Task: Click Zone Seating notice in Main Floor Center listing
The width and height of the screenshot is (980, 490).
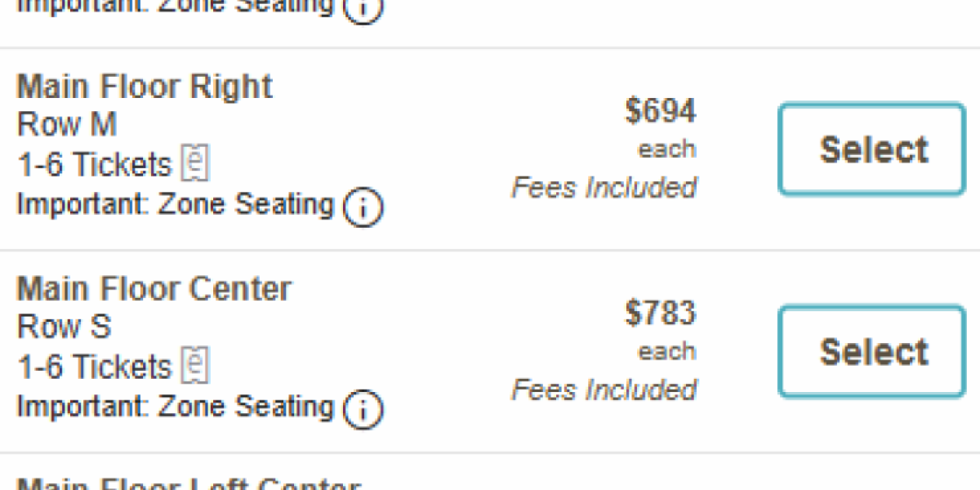Action: [x=175, y=407]
